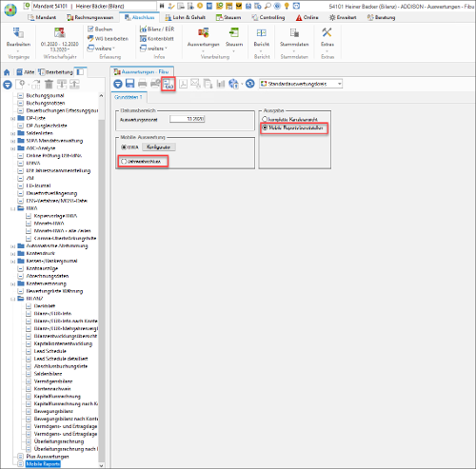Click WG bearbeiten in the ribbon
This screenshot has width=476, height=469.
[108, 39]
